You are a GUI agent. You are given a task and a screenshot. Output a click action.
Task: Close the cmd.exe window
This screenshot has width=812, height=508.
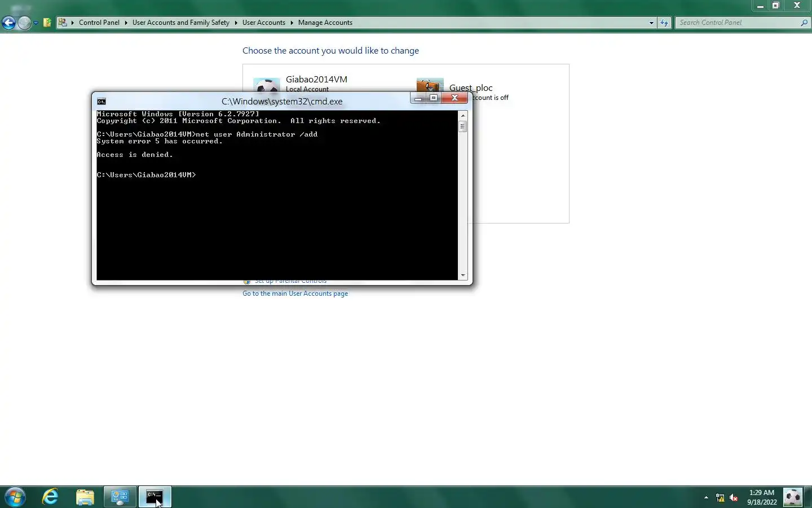click(x=454, y=98)
